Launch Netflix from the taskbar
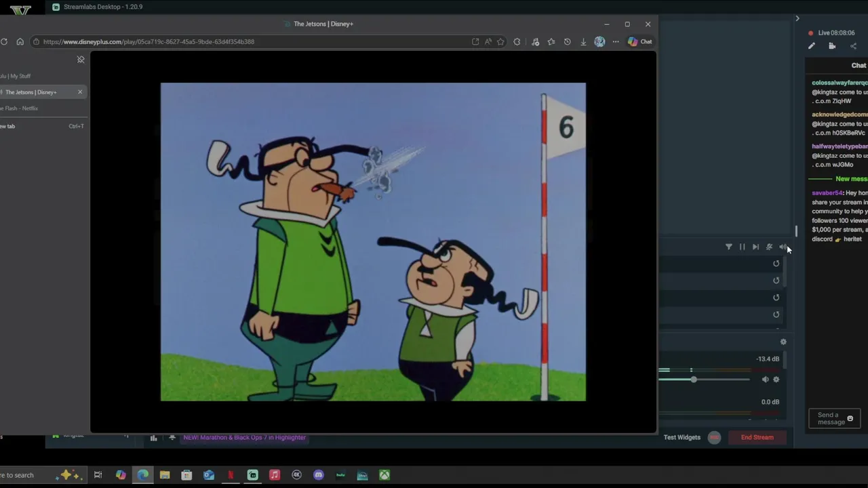The width and height of the screenshot is (868, 488). [231, 475]
